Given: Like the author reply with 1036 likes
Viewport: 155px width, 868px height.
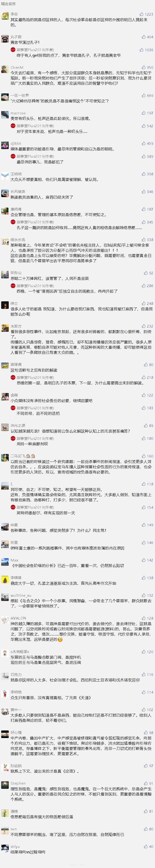Looking at the screenshot, I should (146, 50).
